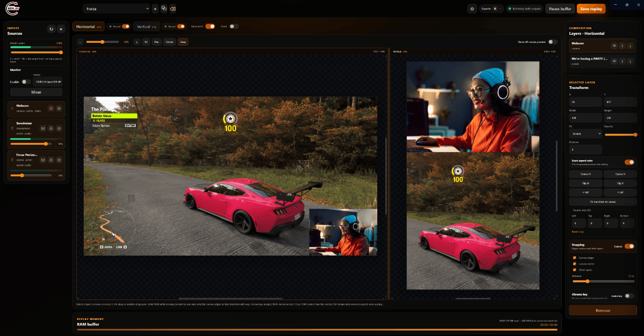Grab Webcam source handle
The height and width of the screenshot is (336, 644).
(12, 108)
